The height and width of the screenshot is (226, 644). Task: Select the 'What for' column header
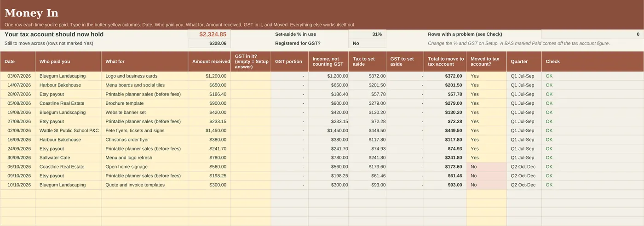(x=144, y=62)
